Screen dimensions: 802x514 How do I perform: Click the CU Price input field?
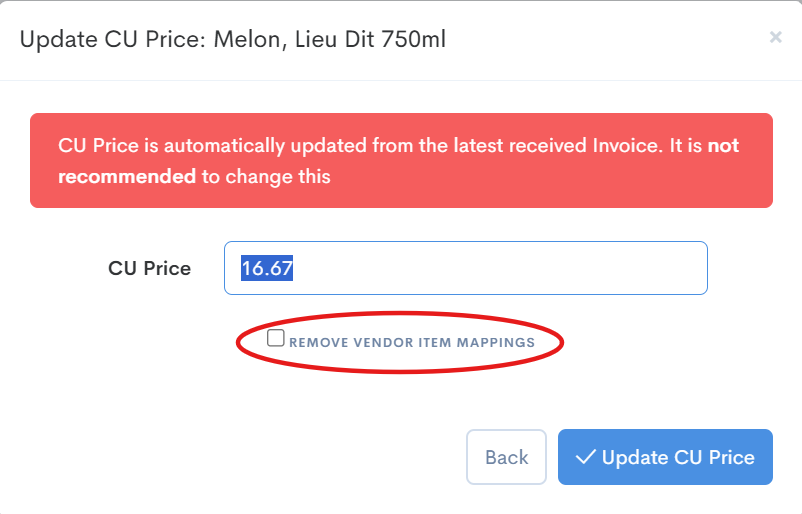tap(465, 268)
